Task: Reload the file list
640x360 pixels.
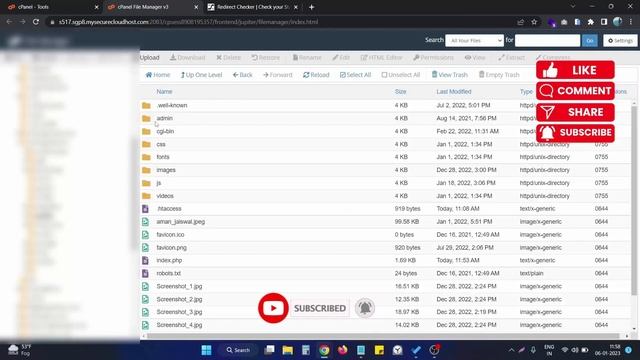Action: click(316, 75)
